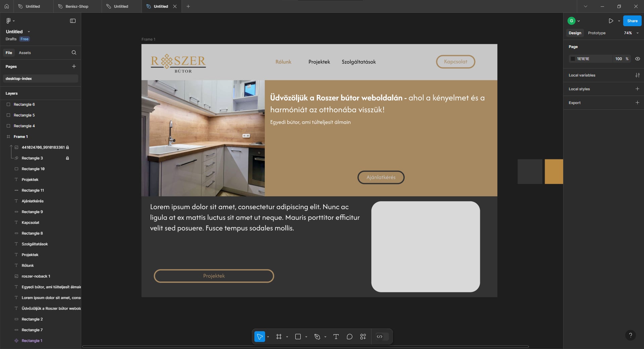This screenshot has width=644, height=349.
Task: Unlock the Rectangle 3 layer
Action: 67,158
